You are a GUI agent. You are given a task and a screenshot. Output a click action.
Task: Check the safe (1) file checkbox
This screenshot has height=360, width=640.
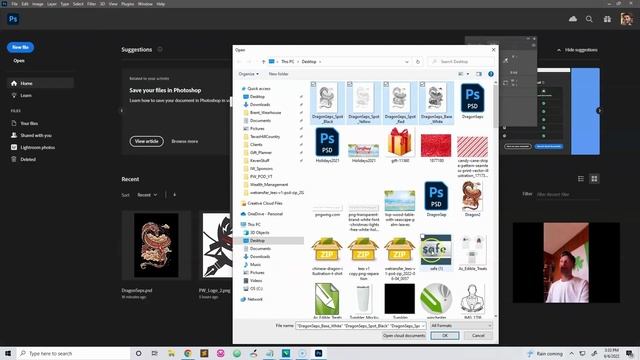click(423, 237)
